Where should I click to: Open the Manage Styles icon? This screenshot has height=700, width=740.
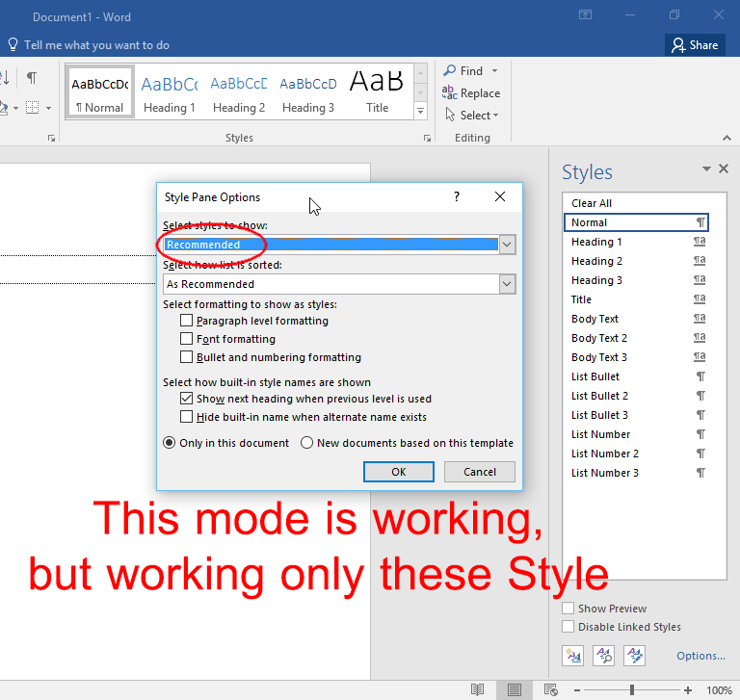(634, 656)
